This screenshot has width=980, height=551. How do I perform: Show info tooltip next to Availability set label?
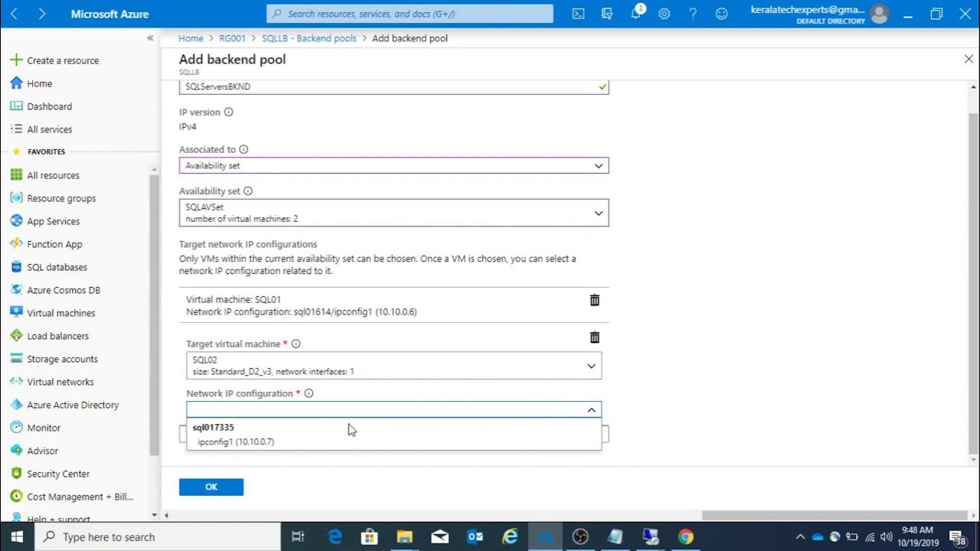(x=247, y=191)
